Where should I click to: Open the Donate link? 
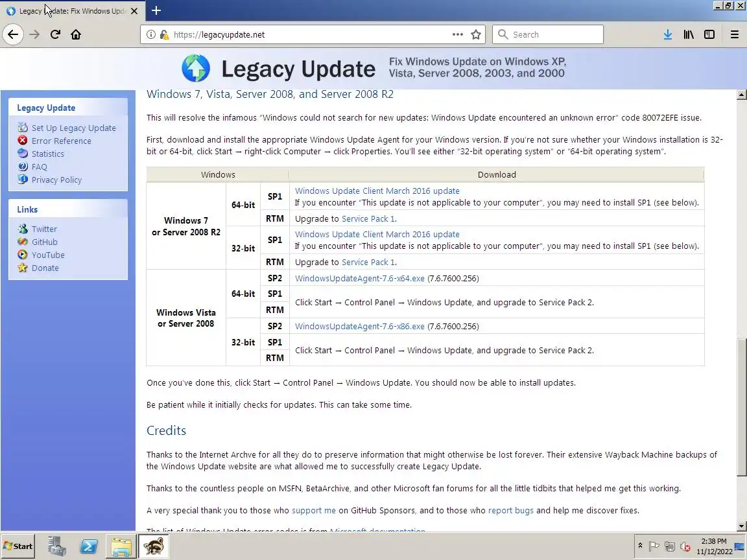click(x=45, y=268)
